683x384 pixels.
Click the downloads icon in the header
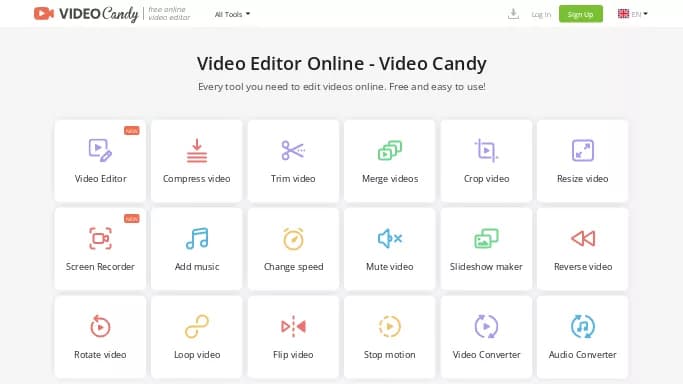(x=513, y=14)
